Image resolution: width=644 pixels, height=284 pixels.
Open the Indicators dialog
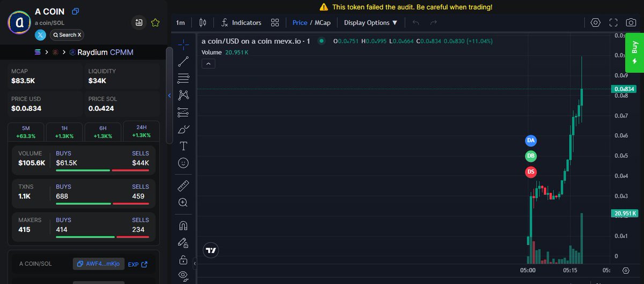241,23
